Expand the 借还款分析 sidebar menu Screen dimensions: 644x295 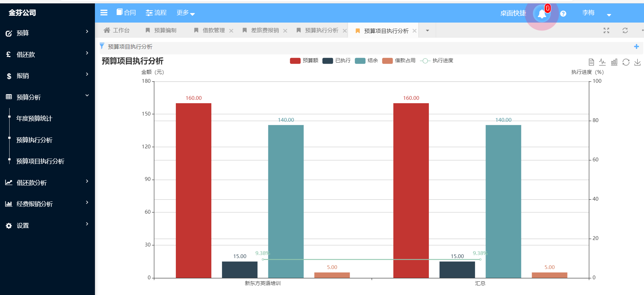(x=47, y=183)
